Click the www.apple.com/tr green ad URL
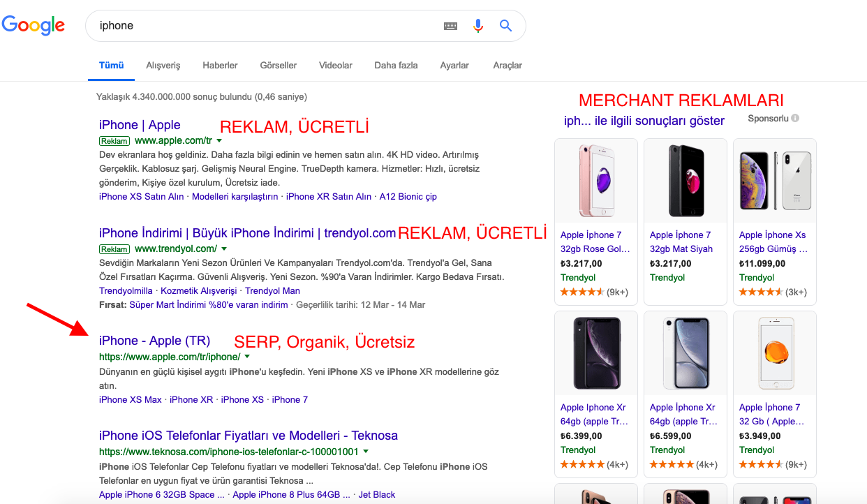The width and height of the screenshot is (867, 504). click(x=173, y=141)
